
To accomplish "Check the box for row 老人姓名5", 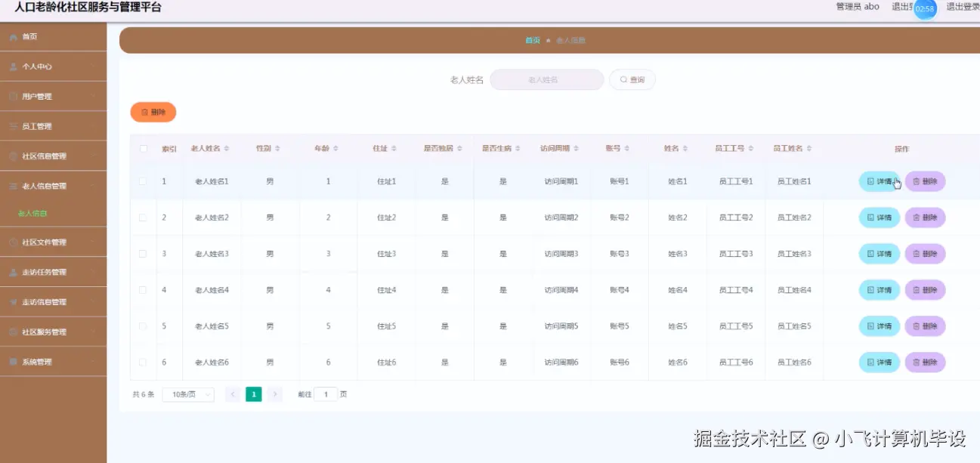I will coord(143,326).
